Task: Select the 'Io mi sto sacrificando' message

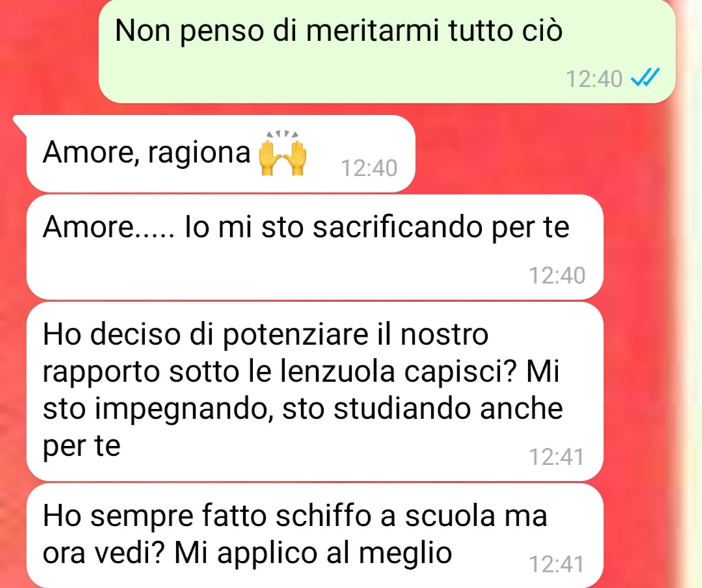Action: 314,247
